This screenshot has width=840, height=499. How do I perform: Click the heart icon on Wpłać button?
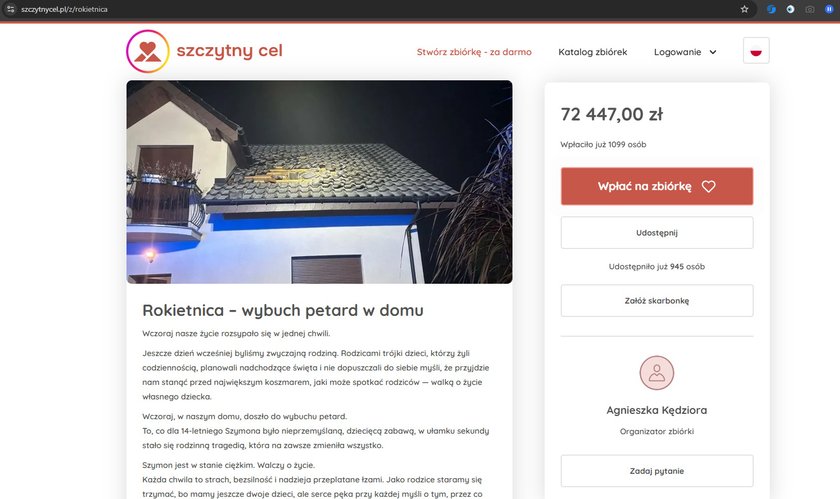708,187
